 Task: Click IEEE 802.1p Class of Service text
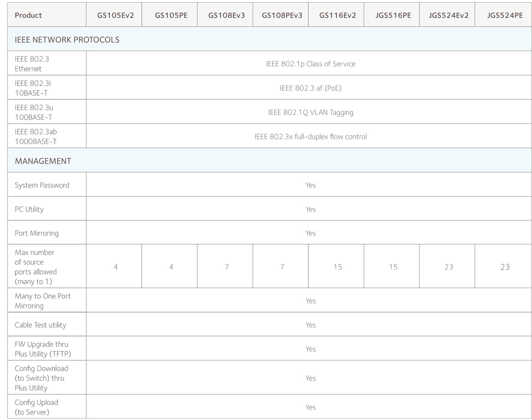tap(311, 64)
